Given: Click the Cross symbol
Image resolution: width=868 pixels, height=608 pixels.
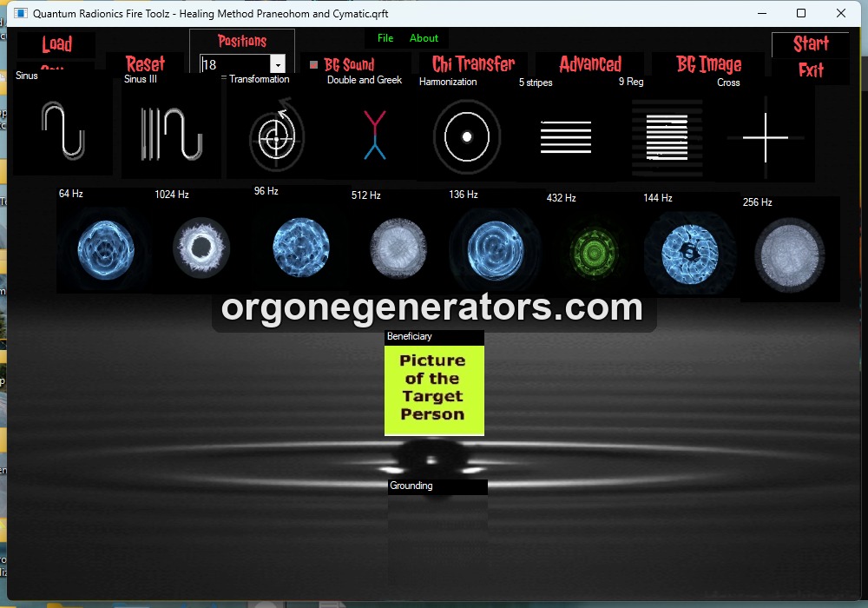Looking at the screenshot, I should point(765,138).
